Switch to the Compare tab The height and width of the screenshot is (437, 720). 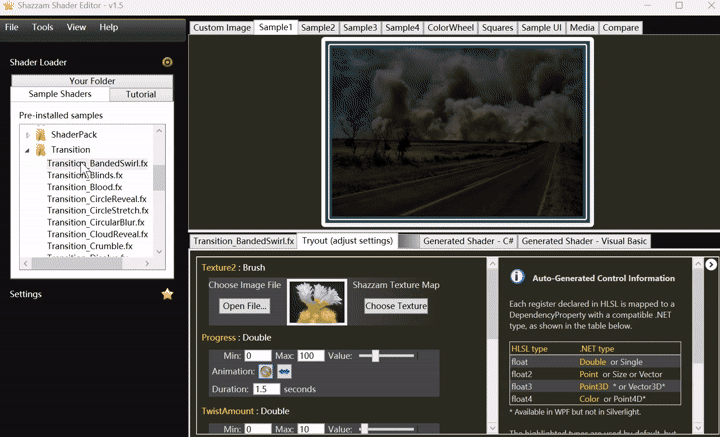click(x=620, y=28)
